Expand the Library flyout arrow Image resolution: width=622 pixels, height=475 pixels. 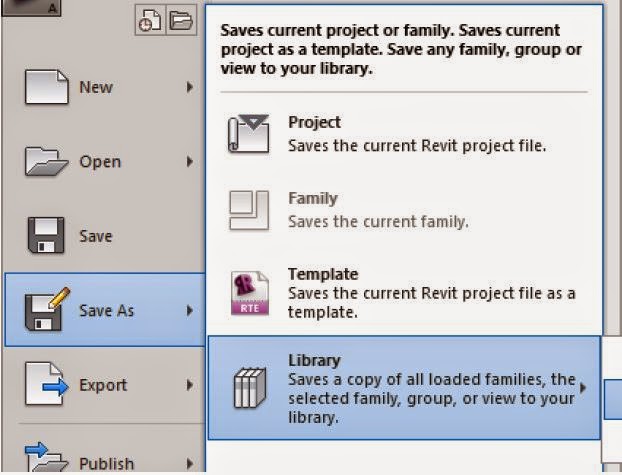click(x=582, y=388)
